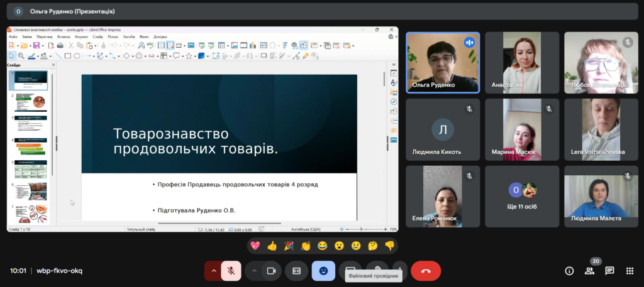The image size is (644, 287).
Task: Expand audio settings arrow beside microphone
Action: (x=213, y=271)
